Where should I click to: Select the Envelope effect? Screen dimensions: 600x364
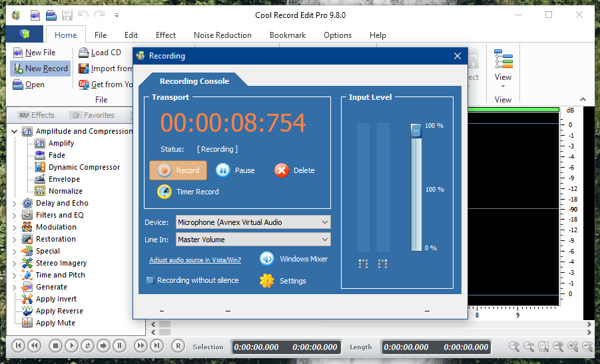pos(65,179)
